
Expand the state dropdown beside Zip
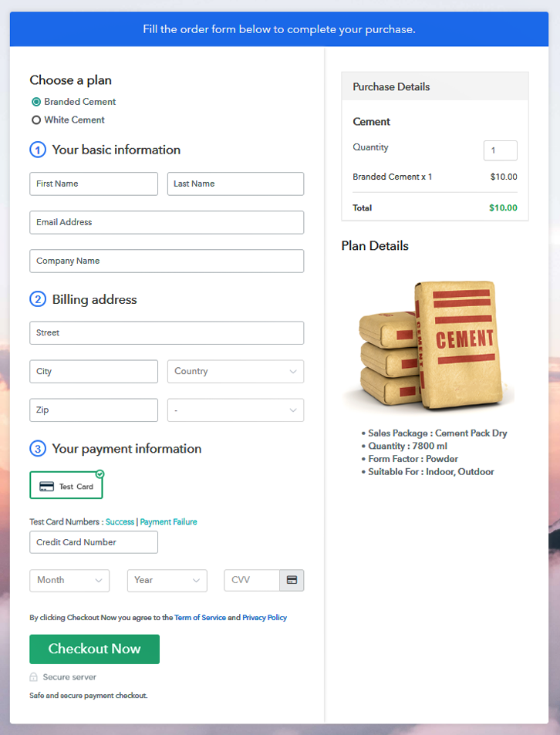click(x=235, y=410)
